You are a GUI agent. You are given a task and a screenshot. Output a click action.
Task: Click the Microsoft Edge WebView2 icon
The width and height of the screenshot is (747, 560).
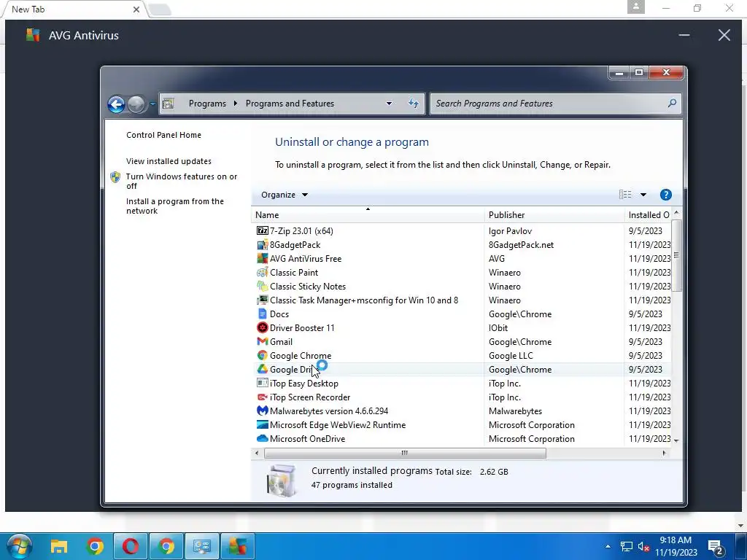262,424
